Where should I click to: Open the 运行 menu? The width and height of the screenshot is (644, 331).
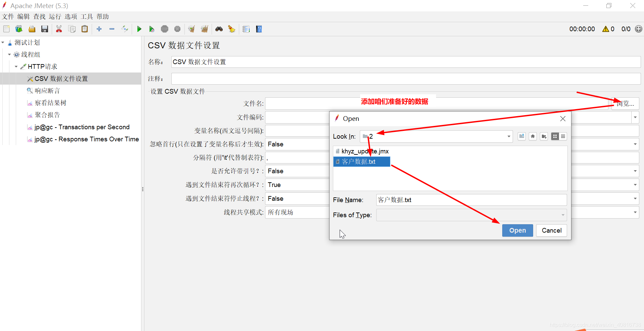(x=55, y=16)
